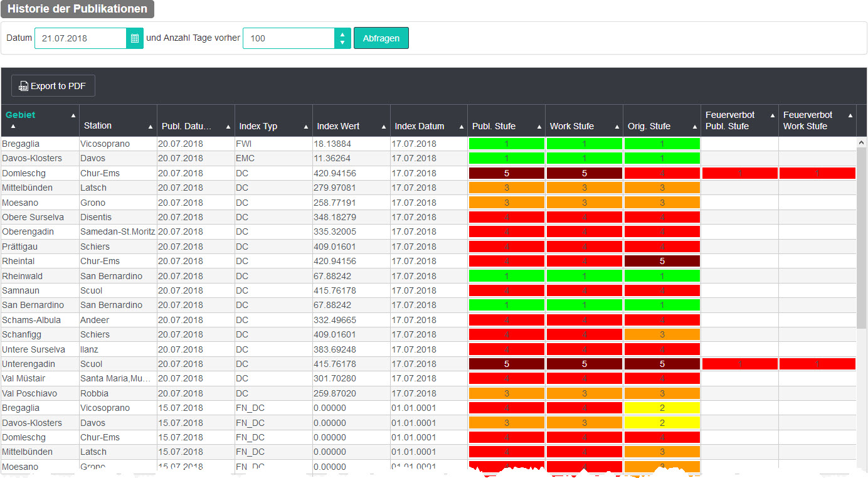Click Bregaglia 15.07.2018 Orig. Stufe yellow 2
868x478 pixels.
tap(662, 408)
